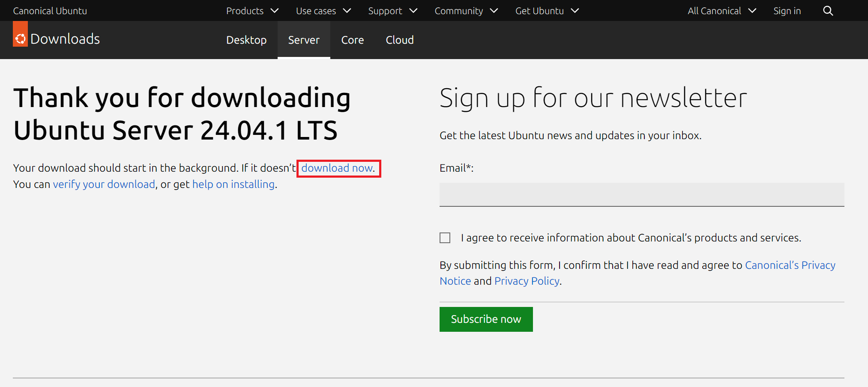Image resolution: width=868 pixels, height=387 pixels.
Task: Expand the Products dropdown menu
Action: pyautogui.click(x=252, y=11)
